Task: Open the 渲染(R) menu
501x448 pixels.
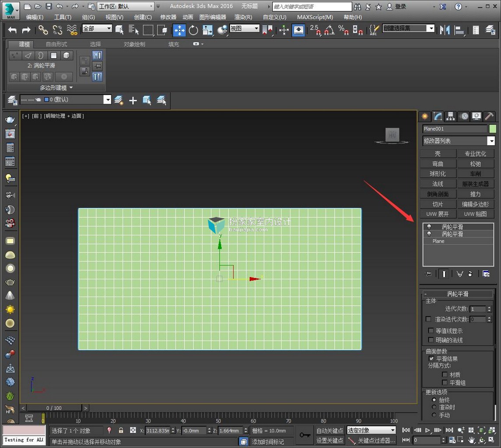Action: tap(243, 17)
